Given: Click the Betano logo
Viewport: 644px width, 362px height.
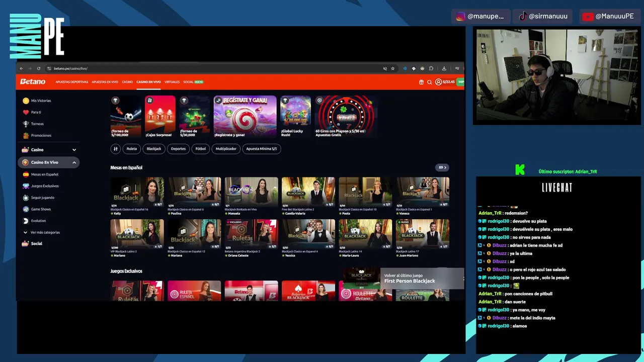Looking at the screenshot, I should 33,81.
